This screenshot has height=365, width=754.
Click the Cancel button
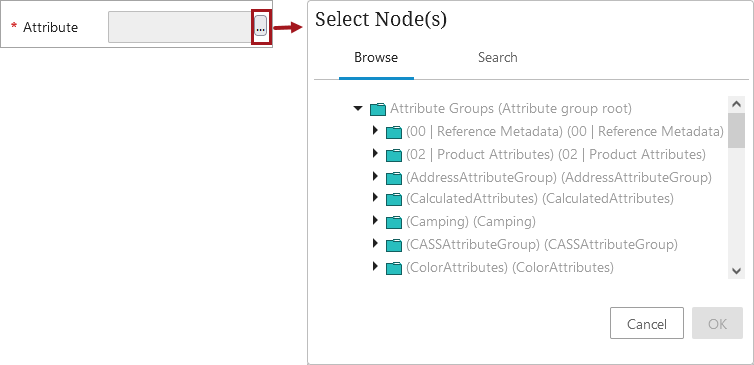[x=647, y=323]
